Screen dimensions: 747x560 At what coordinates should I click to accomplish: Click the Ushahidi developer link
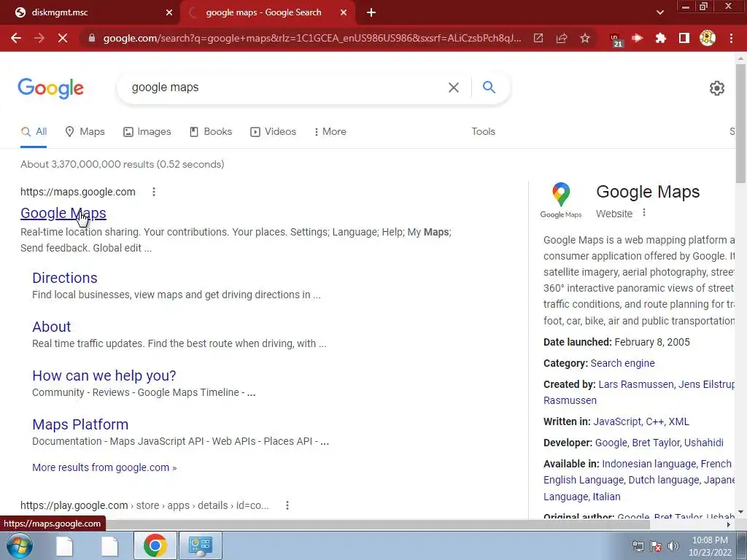[704, 443]
